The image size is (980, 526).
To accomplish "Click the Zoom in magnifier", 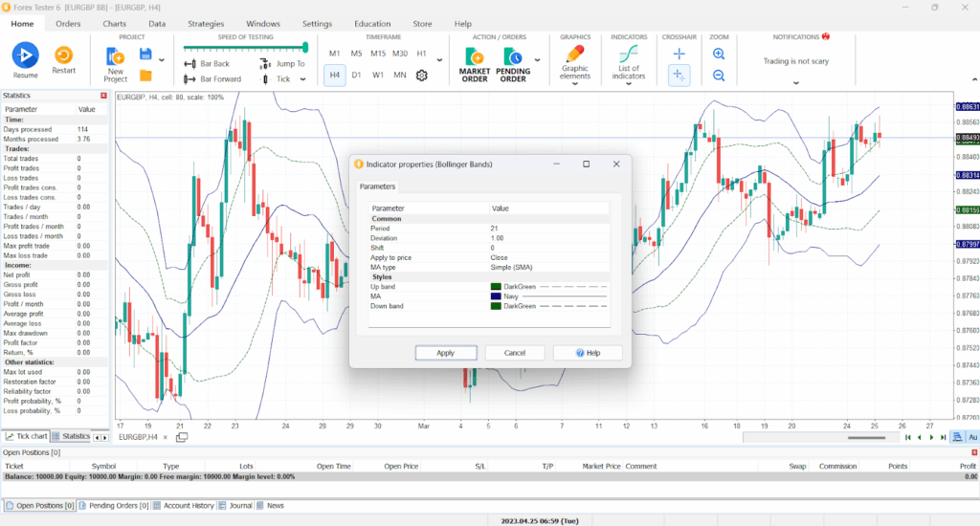I will click(719, 54).
